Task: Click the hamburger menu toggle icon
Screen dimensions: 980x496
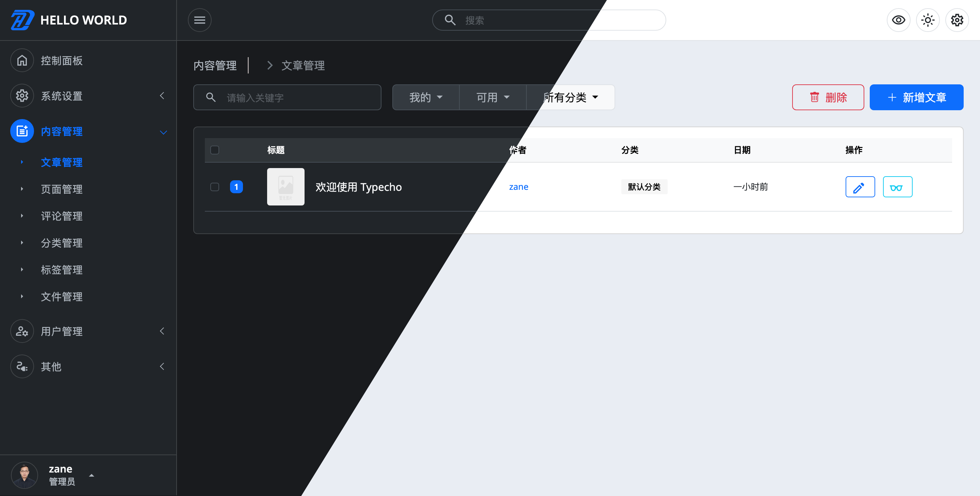Action: (x=199, y=20)
